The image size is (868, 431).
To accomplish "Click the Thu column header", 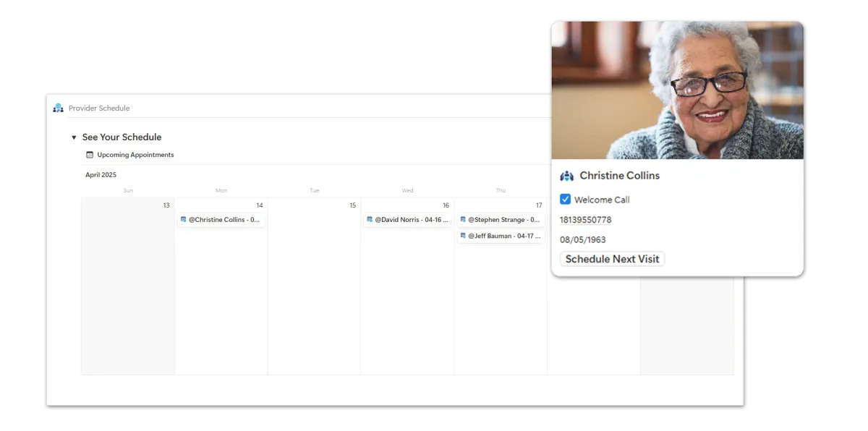I will point(501,191).
